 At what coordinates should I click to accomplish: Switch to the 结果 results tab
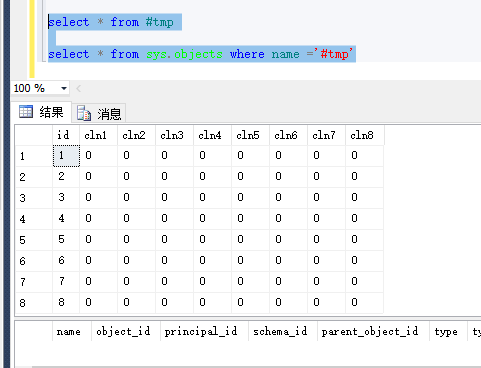point(42,112)
